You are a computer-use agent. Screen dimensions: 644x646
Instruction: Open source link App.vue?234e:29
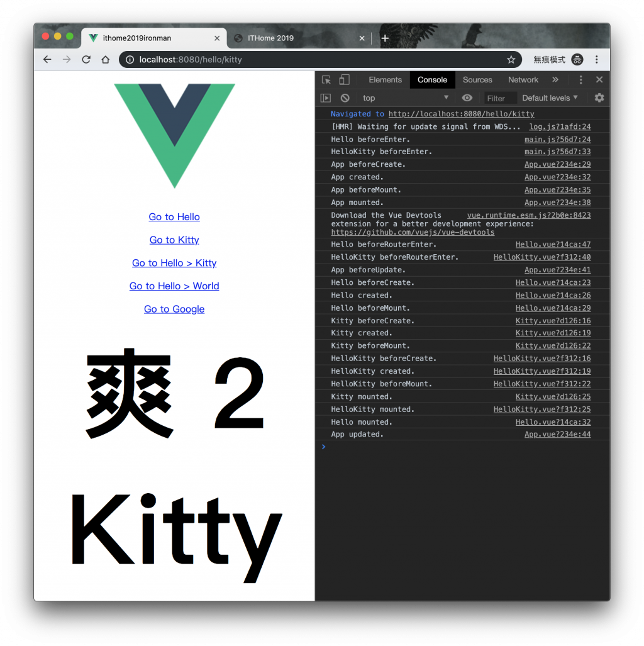(x=557, y=164)
